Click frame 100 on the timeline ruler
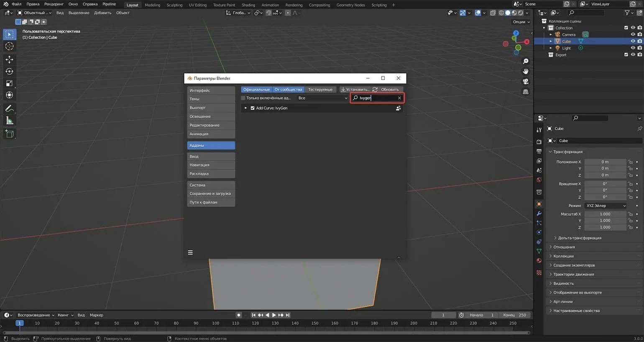 pos(215,323)
